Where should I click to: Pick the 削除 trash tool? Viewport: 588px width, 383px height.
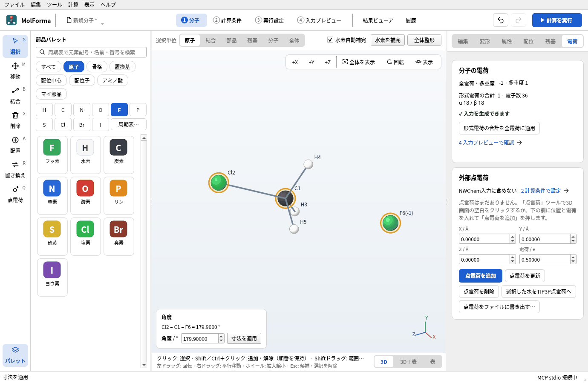coord(15,120)
